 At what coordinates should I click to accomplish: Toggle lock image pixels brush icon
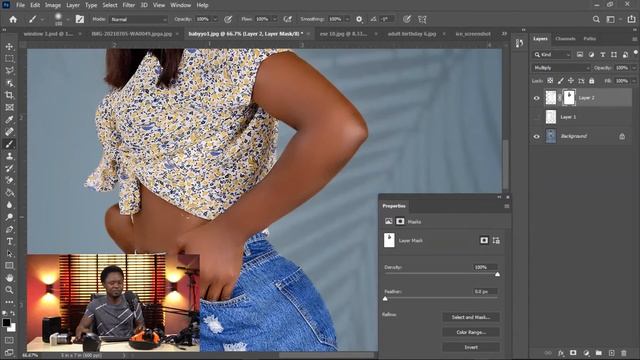pos(561,81)
